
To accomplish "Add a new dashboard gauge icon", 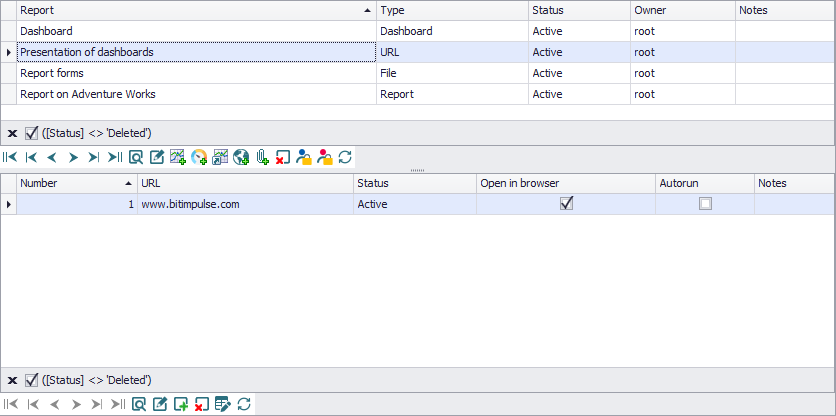I will tap(199, 157).
